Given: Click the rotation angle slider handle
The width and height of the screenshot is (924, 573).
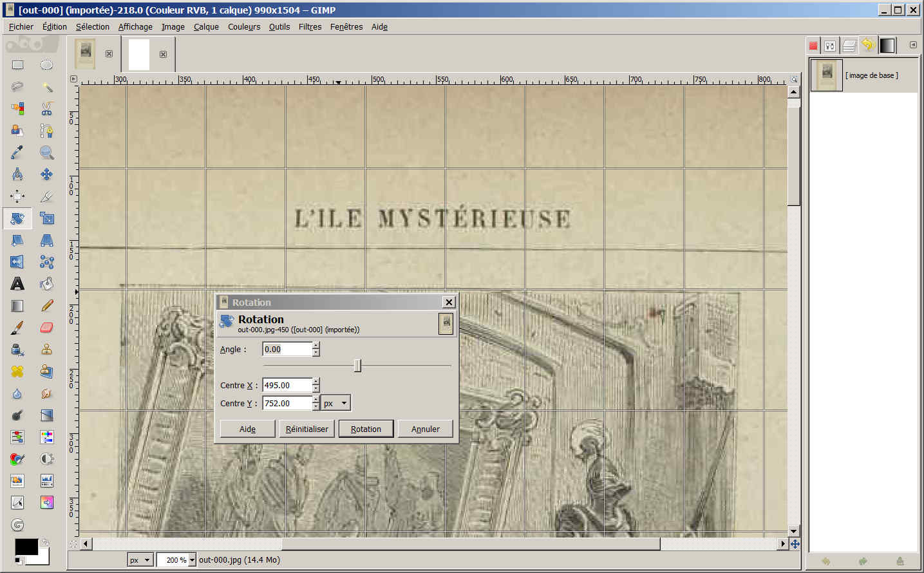Looking at the screenshot, I should point(357,366).
